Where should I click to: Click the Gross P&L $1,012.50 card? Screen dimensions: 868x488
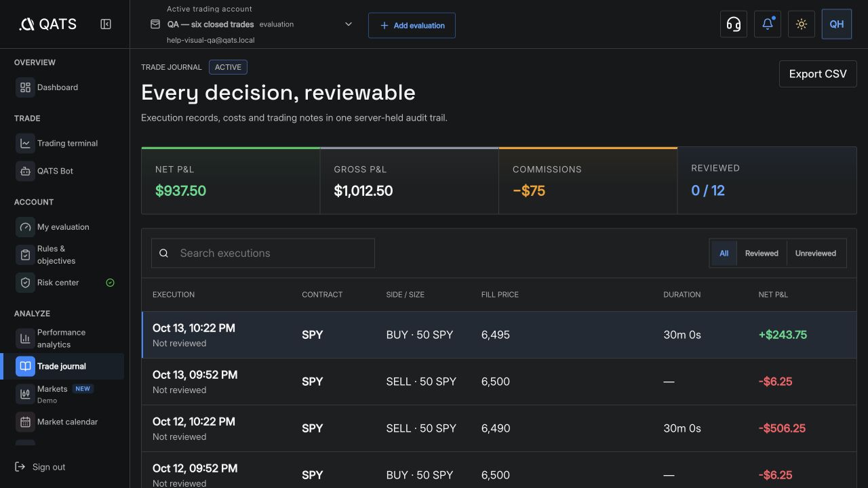[x=410, y=181]
